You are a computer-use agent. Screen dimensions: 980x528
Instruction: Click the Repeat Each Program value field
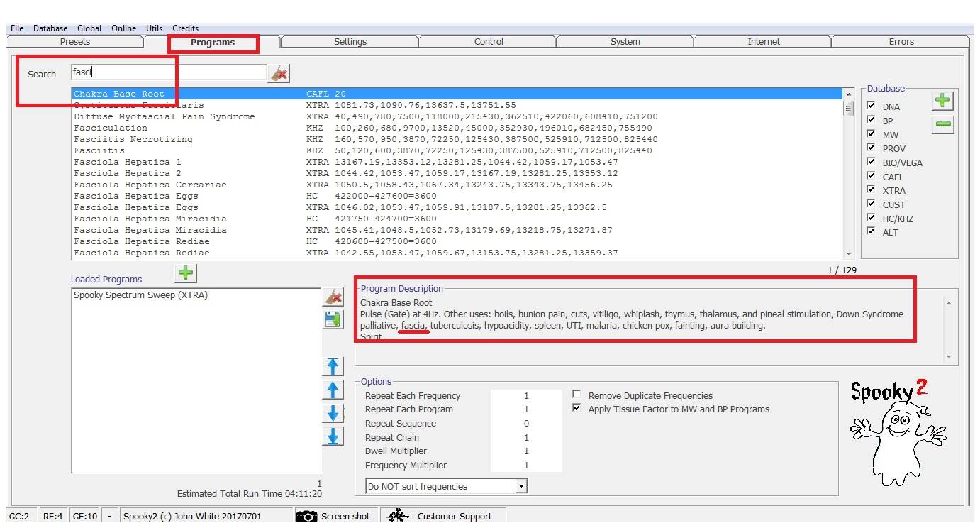(526, 409)
